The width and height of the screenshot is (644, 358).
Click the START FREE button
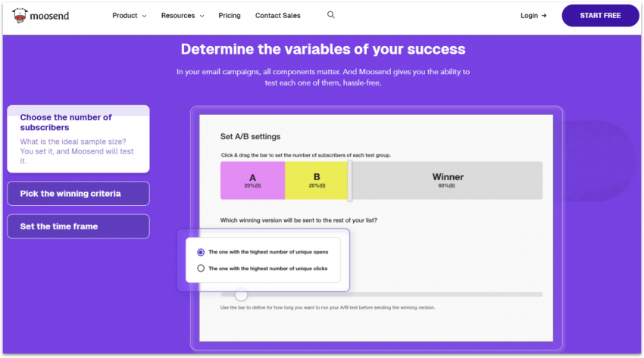point(600,15)
